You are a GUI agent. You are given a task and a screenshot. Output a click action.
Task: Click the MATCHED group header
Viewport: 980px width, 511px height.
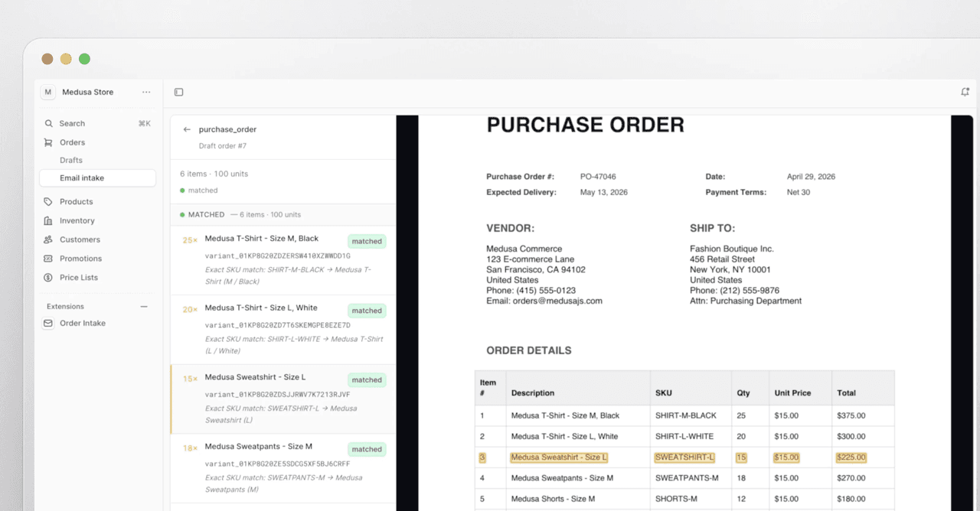[x=283, y=215]
